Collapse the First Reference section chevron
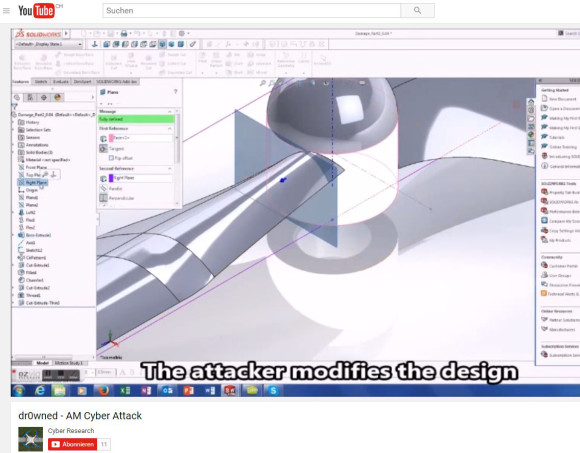580x453 pixels. tap(170, 128)
